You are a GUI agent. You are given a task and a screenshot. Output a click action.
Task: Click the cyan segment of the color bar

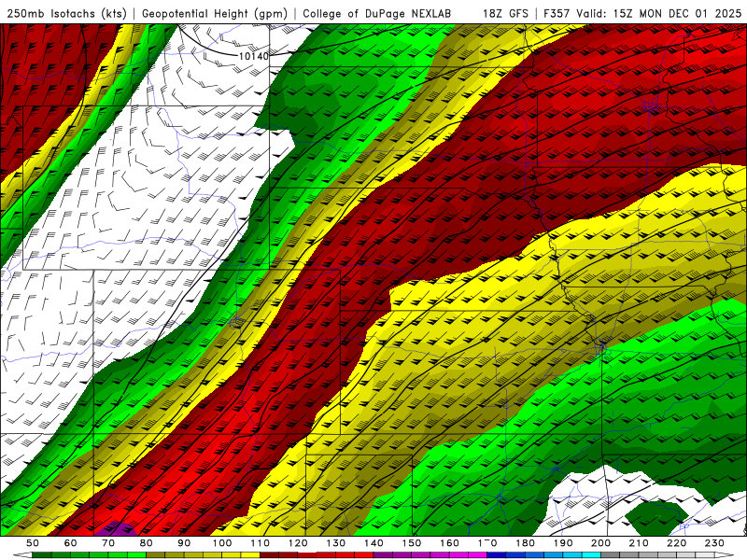(591, 555)
